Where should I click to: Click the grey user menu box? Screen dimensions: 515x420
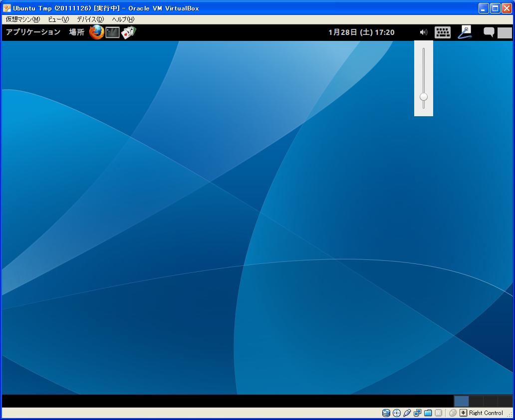pos(505,32)
